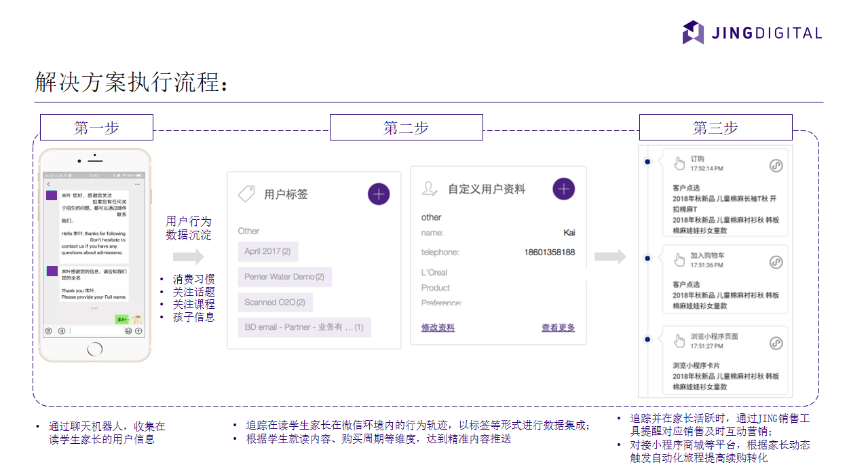This screenshot has height=471, width=868.
Task: Select the tag icon beside 用户标签
Action: coord(248,193)
